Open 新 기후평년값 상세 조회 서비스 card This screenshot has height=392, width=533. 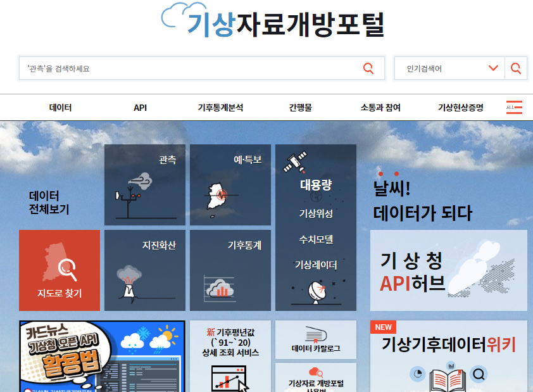click(x=230, y=357)
